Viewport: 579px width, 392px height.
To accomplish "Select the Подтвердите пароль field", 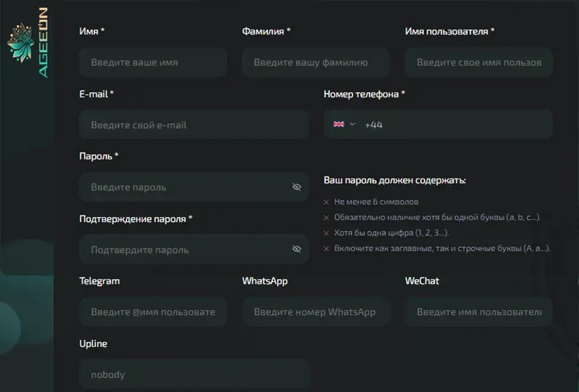I will point(194,249).
